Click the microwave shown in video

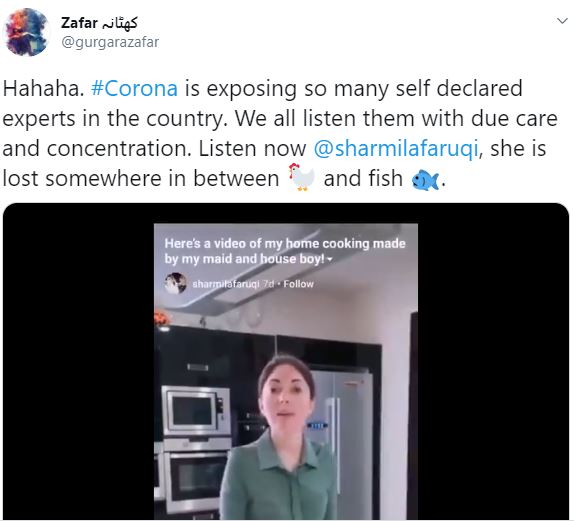(x=196, y=410)
